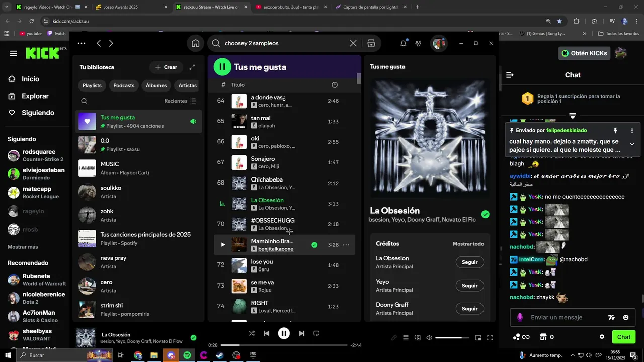Viewport: 644px width, 362px height.
Task: Clear the Spotify search field
Action: click(353, 43)
